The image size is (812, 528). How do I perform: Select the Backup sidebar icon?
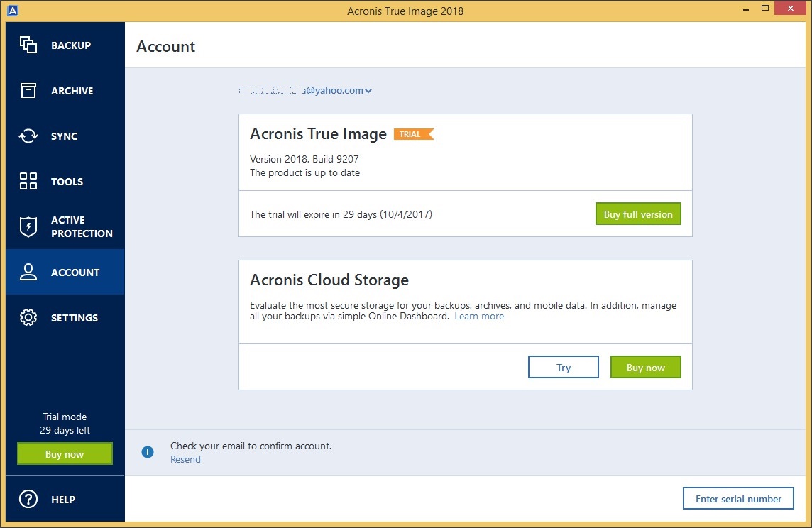[x=28, y=45]
